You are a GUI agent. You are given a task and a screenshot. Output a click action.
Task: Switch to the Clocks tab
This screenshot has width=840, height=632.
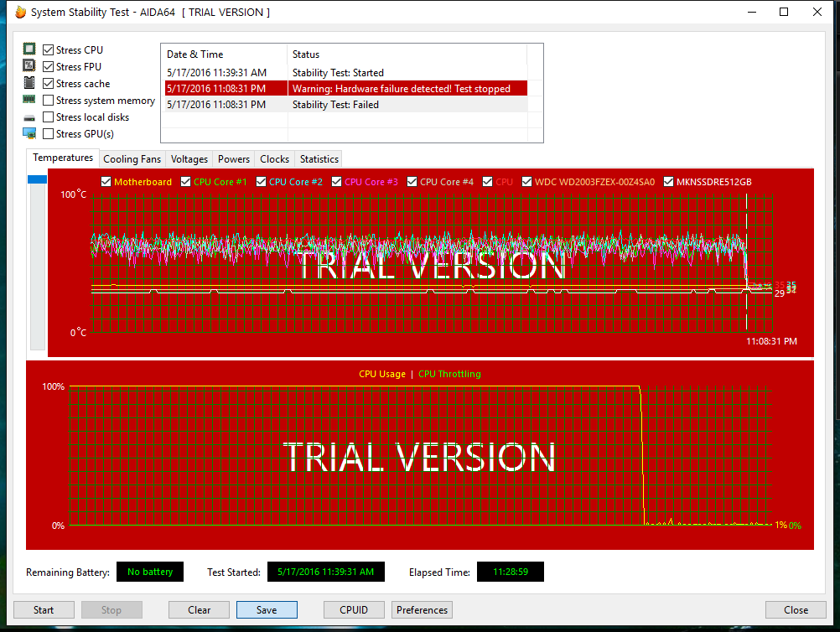[274, 159]
